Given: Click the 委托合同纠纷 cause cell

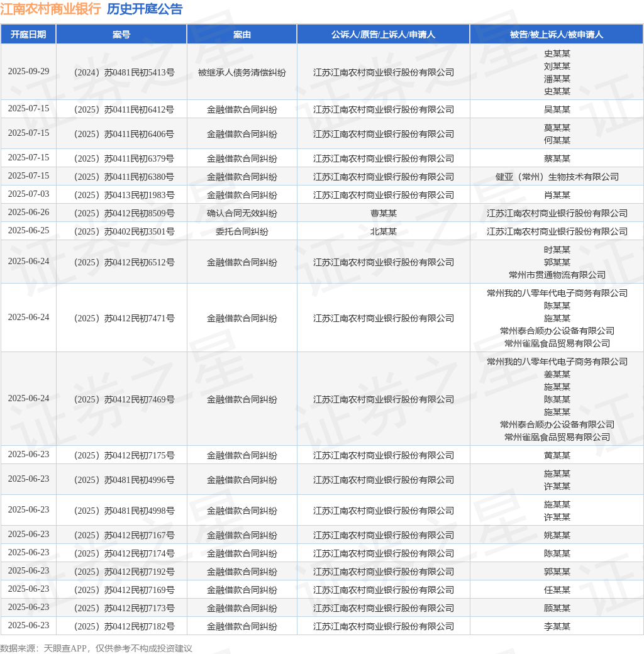Looking at the screenshot, I should [x=242, y=232].
